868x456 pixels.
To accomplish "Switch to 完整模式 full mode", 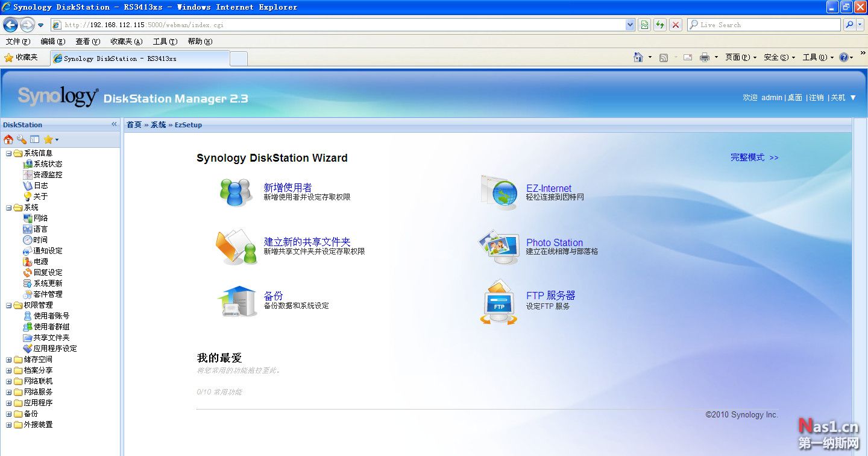I will point(755,157).
